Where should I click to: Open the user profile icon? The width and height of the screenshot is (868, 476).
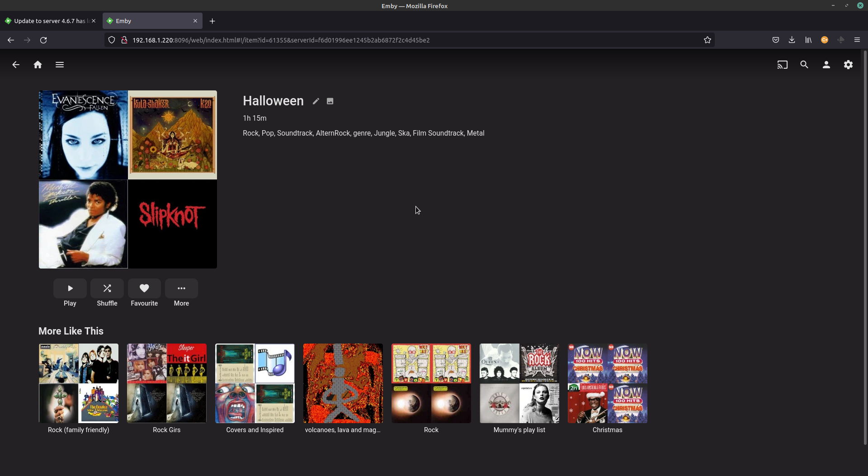[826, 65]
